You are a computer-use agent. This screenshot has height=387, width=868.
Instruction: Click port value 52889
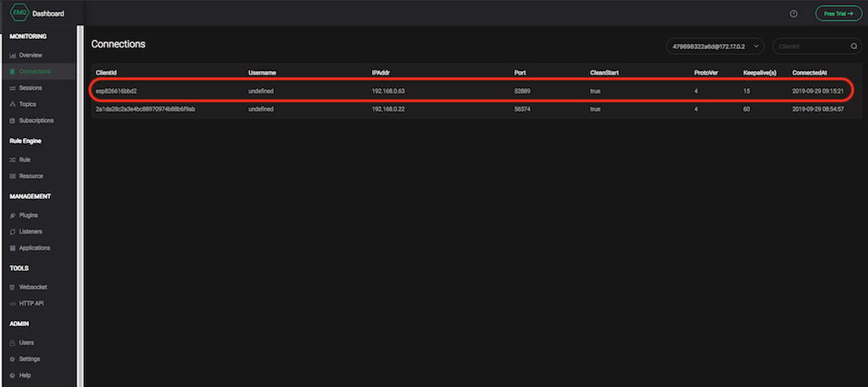pos(522,91)
